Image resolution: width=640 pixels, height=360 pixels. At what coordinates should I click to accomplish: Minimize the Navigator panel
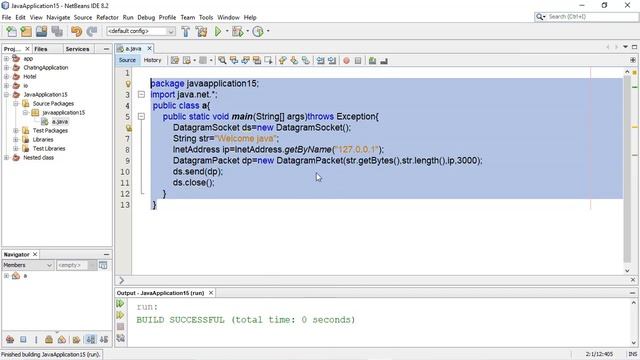(106, 254)
